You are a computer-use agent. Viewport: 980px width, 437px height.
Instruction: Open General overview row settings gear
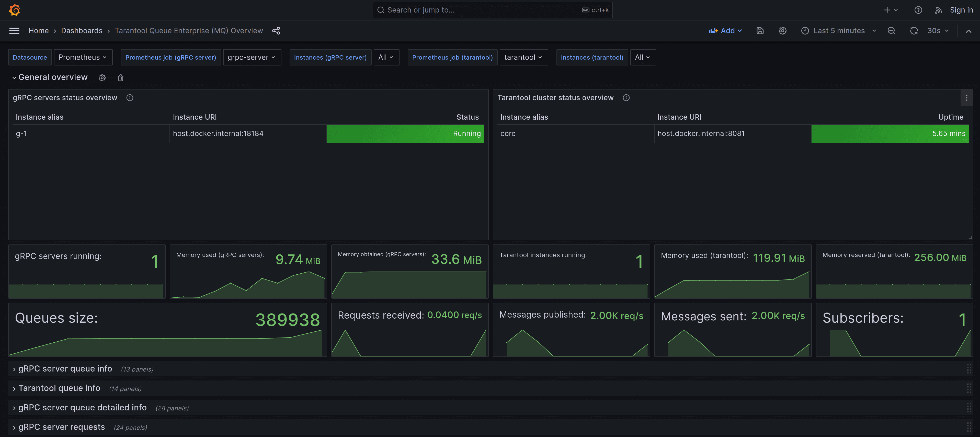click(x=102, y=78)
